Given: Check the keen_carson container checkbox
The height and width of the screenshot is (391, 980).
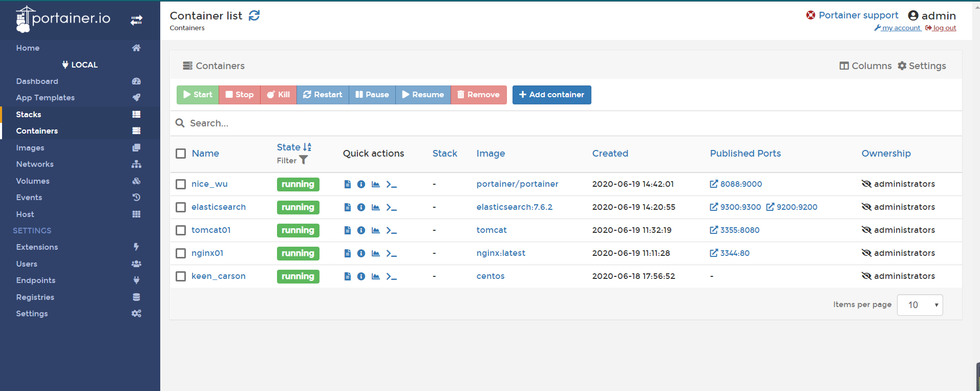Looking at the screenshot, I should pos(181,276).
